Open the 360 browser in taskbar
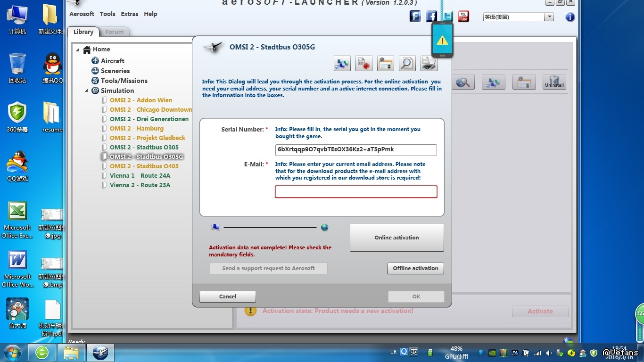Image resolution: width=644 pixels, height=362 pixels. 42,353
